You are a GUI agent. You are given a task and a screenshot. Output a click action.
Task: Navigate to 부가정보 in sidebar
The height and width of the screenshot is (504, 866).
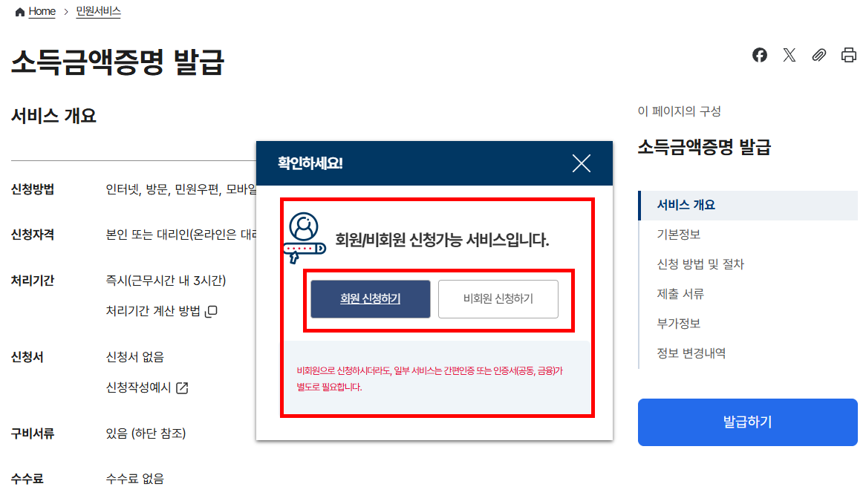[x=678, y=324]
